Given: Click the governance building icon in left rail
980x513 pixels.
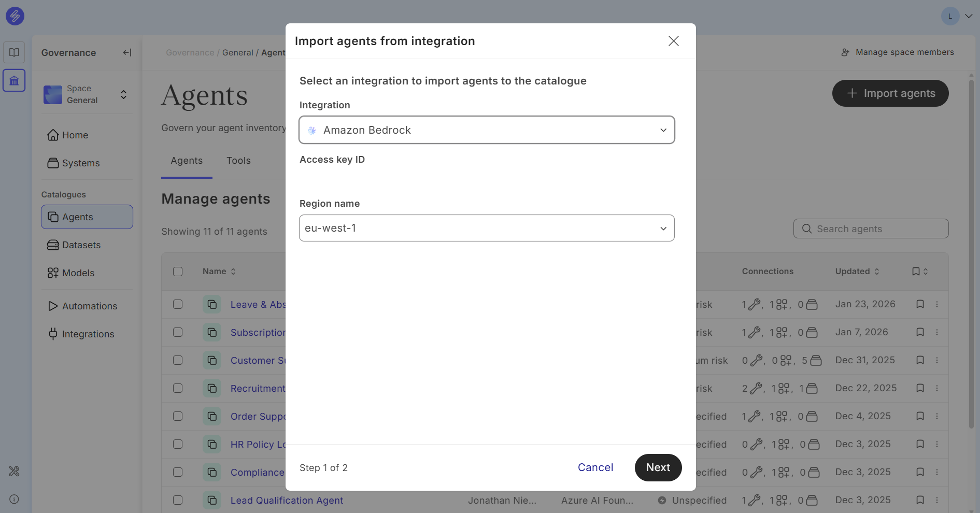Looking at the screenshot, I should click(x=14, y=81).
